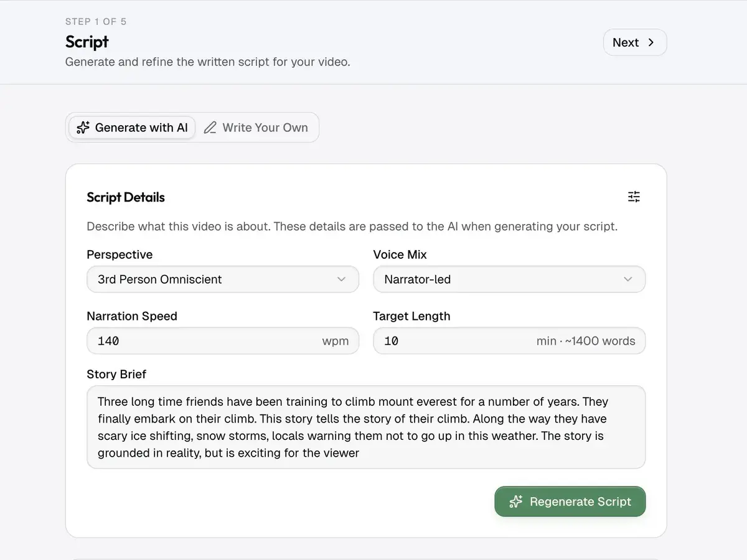
Task: Open the Perspective dropdown
Action: [x=223, y=279]
